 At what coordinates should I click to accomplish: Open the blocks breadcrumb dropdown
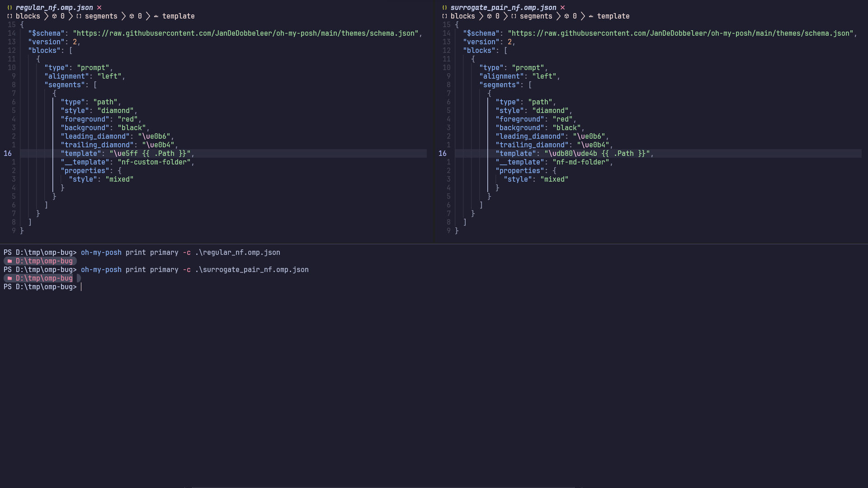click(x=28, y=16)
